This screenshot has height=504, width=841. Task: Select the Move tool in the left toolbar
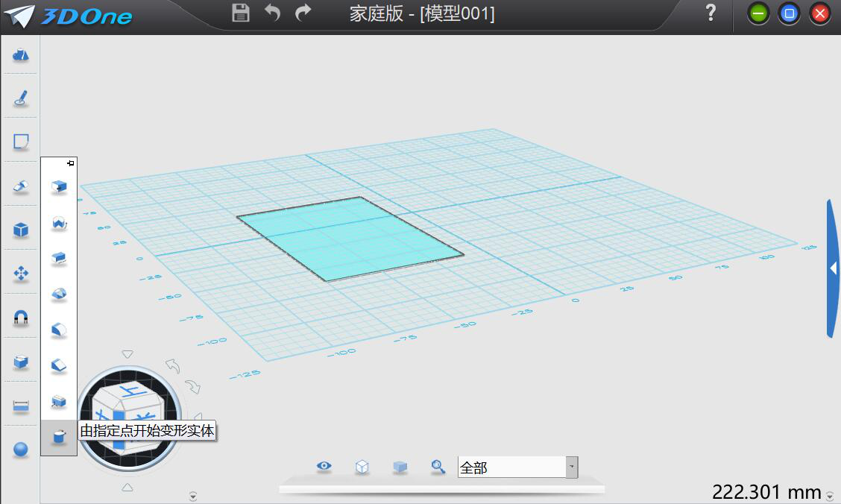point(20,273)
